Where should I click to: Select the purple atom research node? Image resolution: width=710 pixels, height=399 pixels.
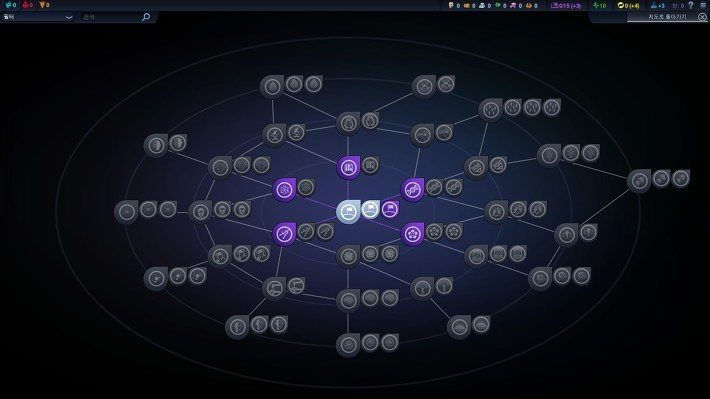tap(284, 189)
